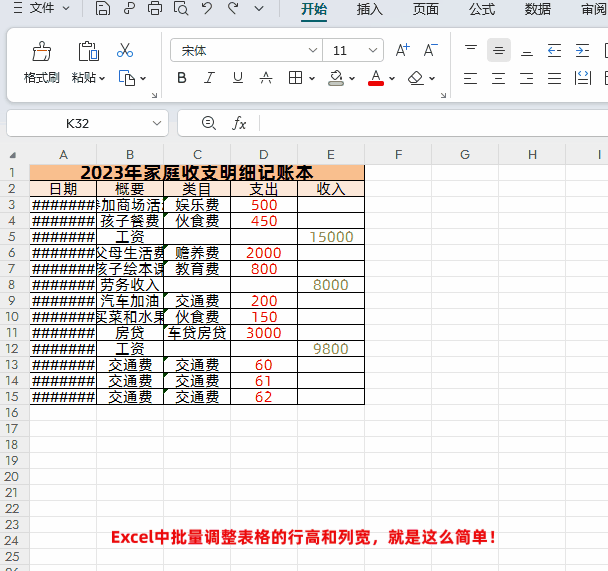The image size is (608, 571).
Task: Click cell containing 娱乐费
Action: (197, 205)
